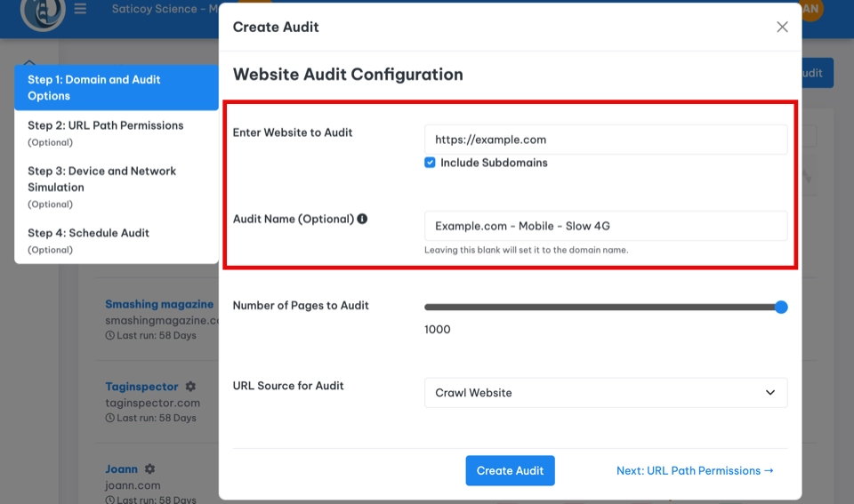Image resolution: width=854 pixels, height=504 pixels.
Task: Click the hamburger menu icon
Action: (81, 10)
